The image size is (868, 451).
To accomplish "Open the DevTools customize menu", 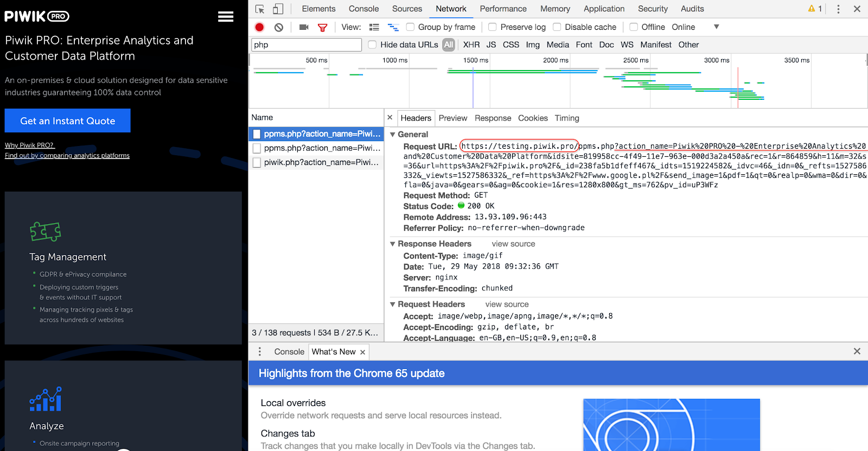I will tap(838, 9).
